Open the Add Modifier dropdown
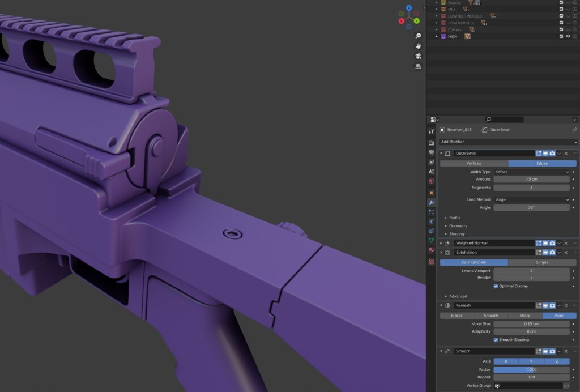This screenshot has width=580, height=392. (x=508, y=142)
